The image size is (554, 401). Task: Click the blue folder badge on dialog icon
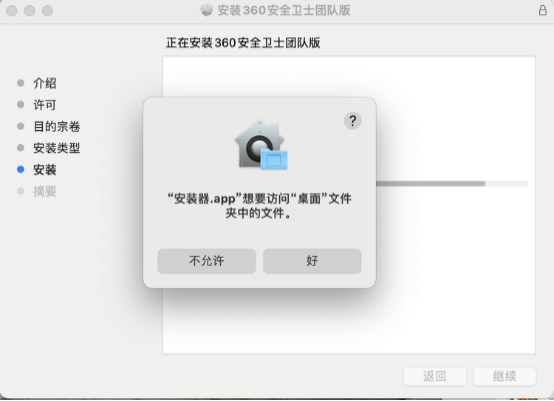click(274, 159)
